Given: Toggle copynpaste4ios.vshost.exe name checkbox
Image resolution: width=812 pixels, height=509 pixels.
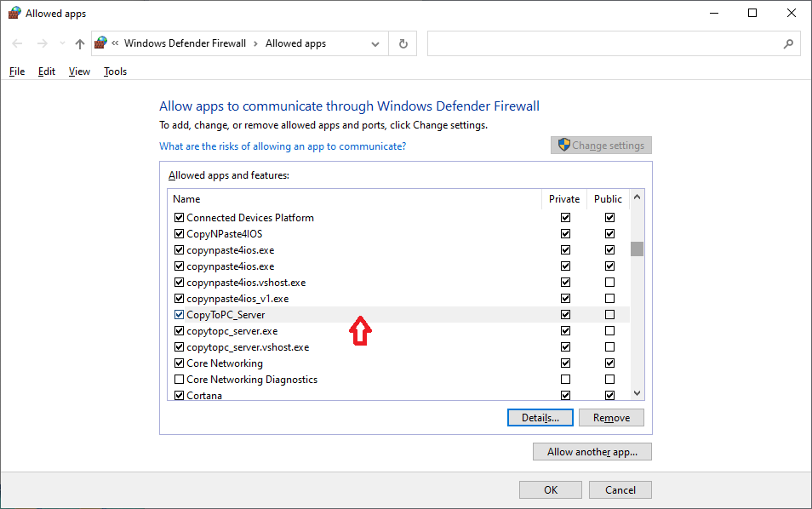Looking at the screenshot, I should (x=180, y=283).
